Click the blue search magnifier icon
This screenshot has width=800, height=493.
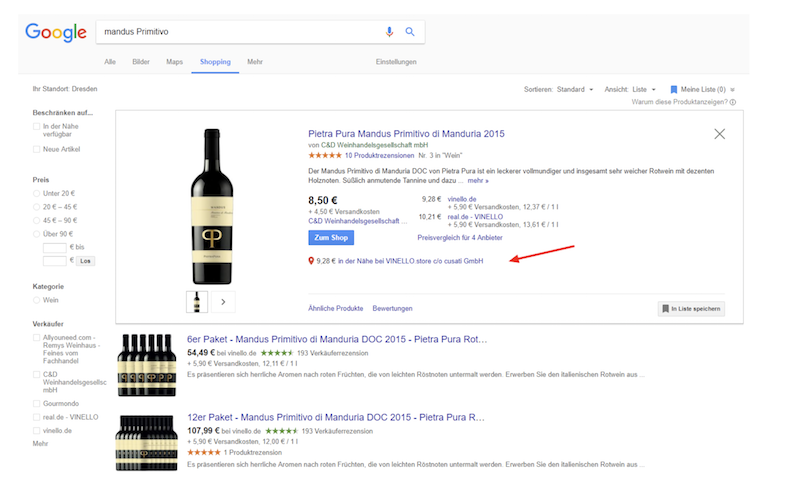[x=410, y=32]
